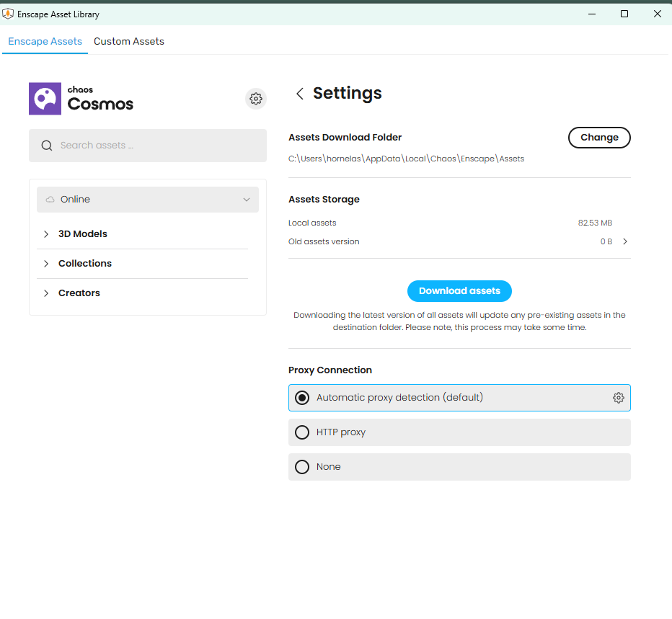Click the Change folder button
The height and width of the screenshot is (619, 672).
pos(599,138)
